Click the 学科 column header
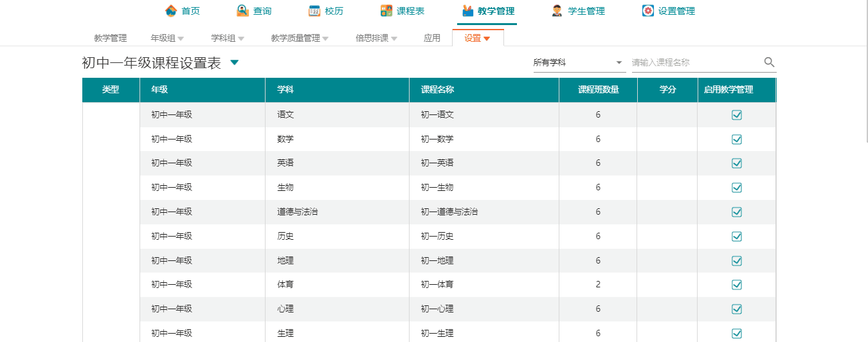The image size is (868, 342). 337,90
